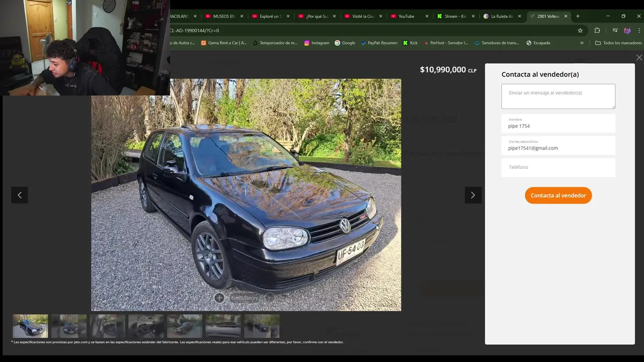Open the Chrome profile avatar
The width and height of the screenshot is (644, 362).
(x=627, y=30)
